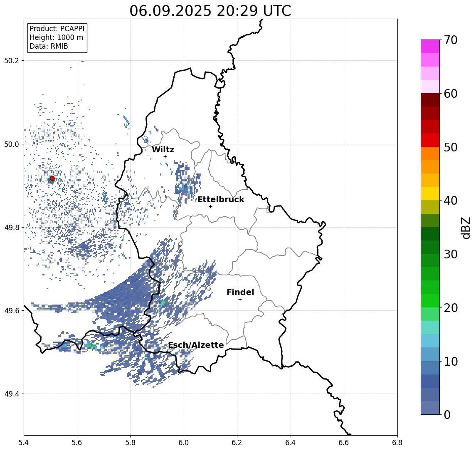476x451 pixels.
Task: Click the latitude tick label "49.6"
Action: [12, 311]
